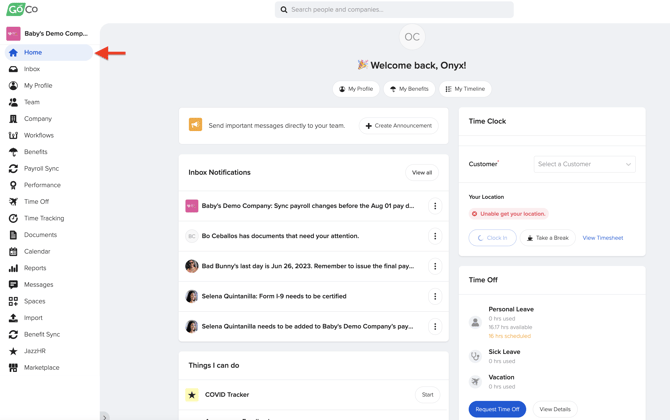Click the search people and companies field
The width and height of the screenshot is (670, 420).
pyautogui.click(x=394, y=10)
